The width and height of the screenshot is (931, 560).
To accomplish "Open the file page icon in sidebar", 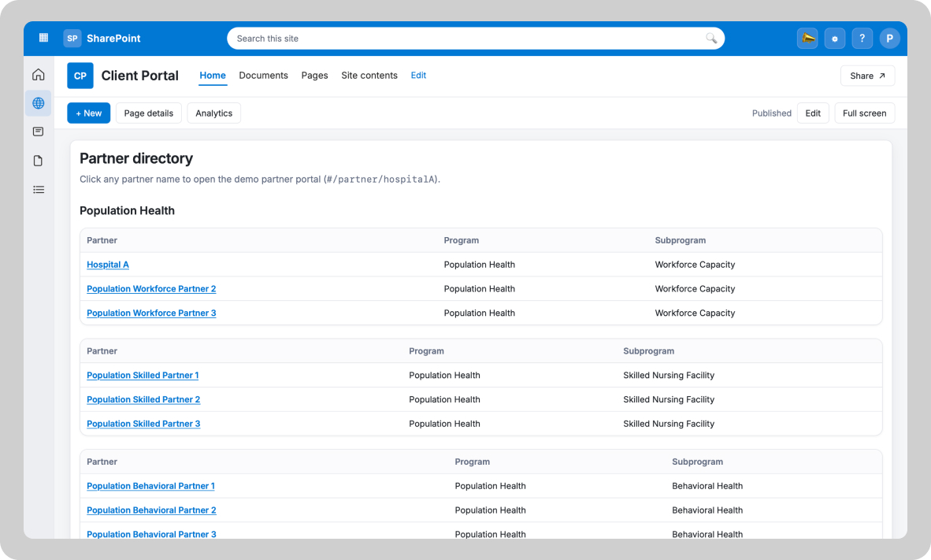I will click(39, 161).
